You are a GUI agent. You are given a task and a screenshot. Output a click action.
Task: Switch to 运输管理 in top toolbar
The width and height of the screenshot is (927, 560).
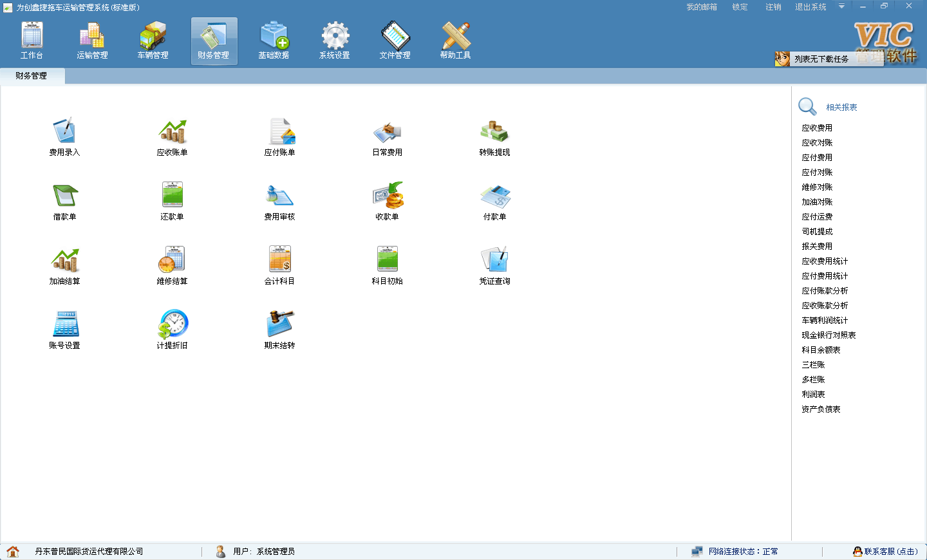[x=92, y=41]
